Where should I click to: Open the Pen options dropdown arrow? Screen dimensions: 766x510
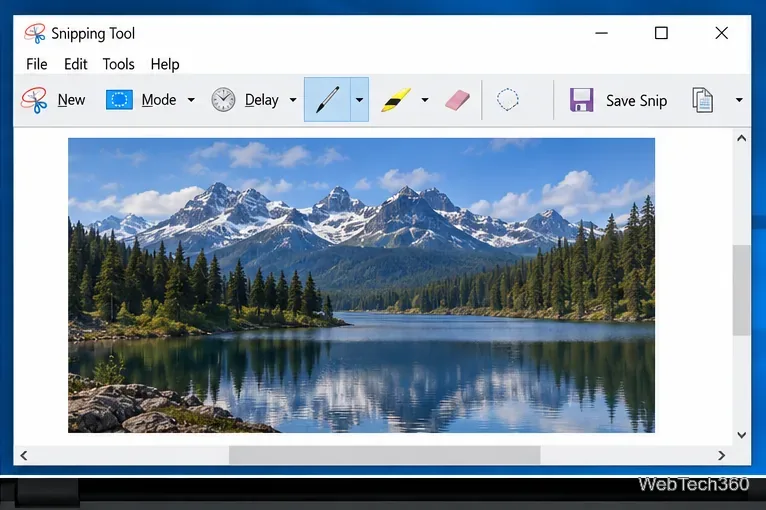point(360,100)
